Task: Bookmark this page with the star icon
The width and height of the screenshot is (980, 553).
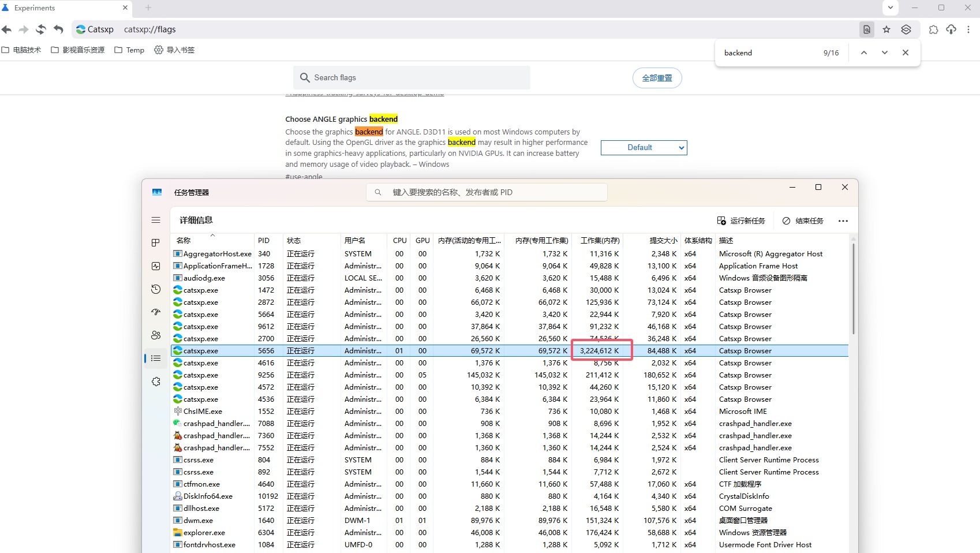Action: tap(887, 29)
